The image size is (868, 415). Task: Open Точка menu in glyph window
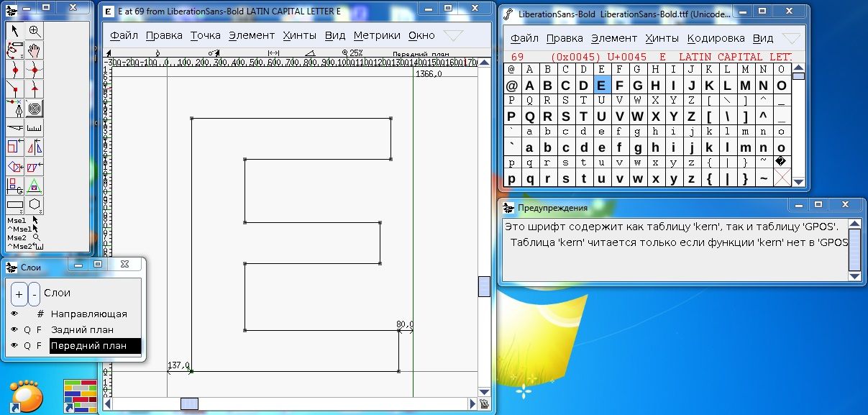(206, 35)
